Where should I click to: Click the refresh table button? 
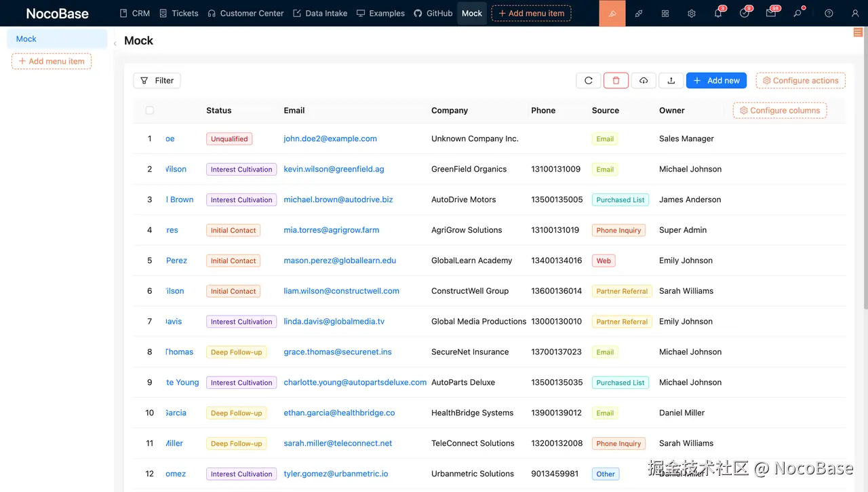point(589,80)
